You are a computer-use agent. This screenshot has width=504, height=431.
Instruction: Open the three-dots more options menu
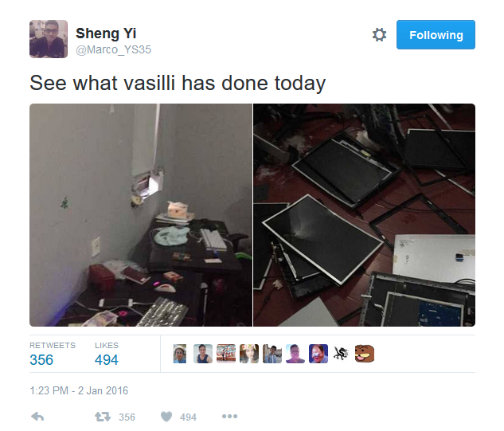229,416
